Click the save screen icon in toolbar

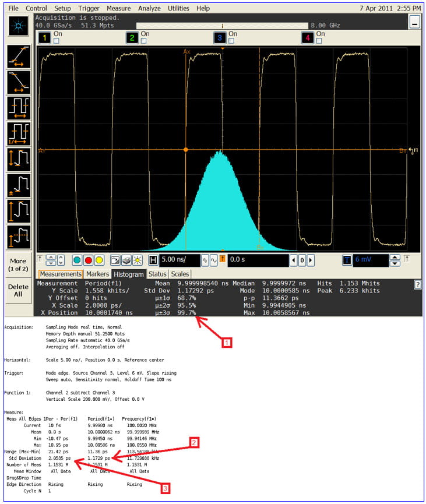115,260
